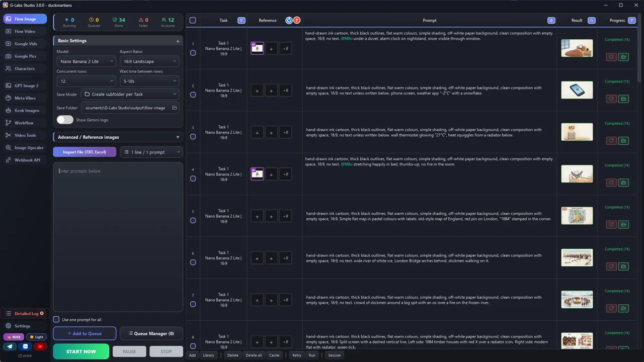Open the Telegram icon in bottom-left
644x362 pixels.
point(10,346)
